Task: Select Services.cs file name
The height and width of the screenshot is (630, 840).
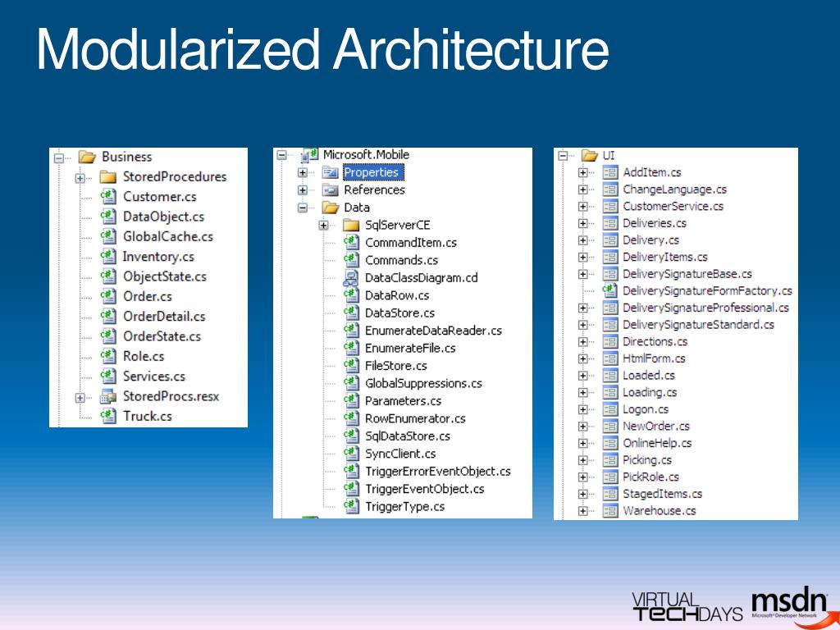Action: (153, 376)
